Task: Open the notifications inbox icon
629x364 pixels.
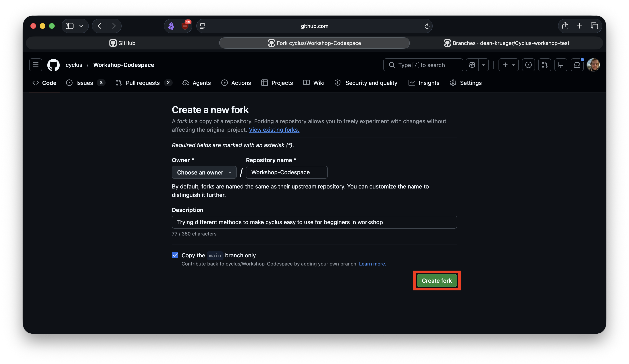Action: pos(577,65)
